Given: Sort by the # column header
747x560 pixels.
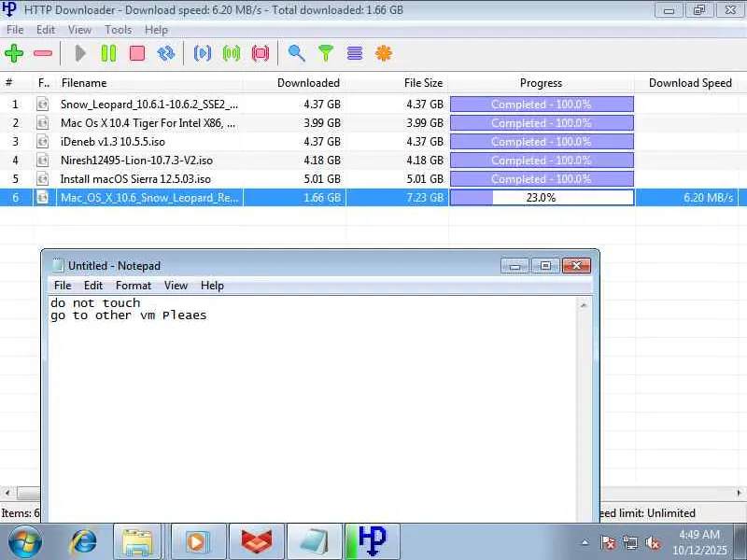Looking at the screenshot, I should 16,83.
